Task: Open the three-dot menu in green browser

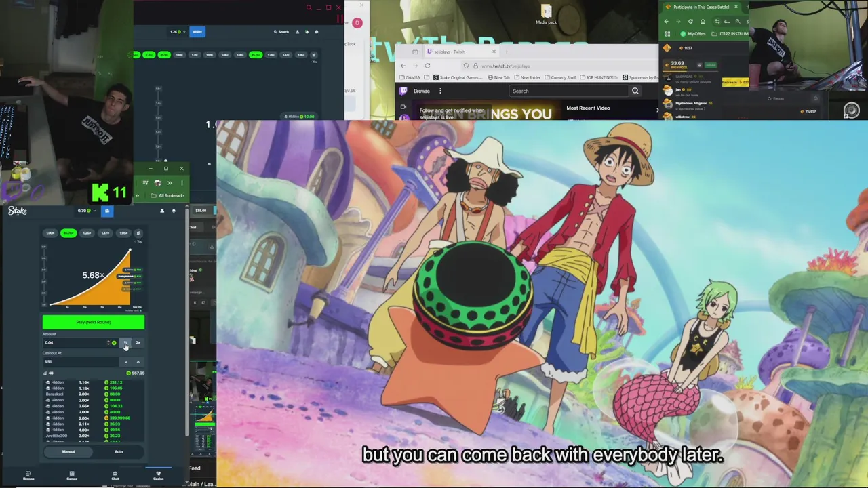Action: (181, 183)
